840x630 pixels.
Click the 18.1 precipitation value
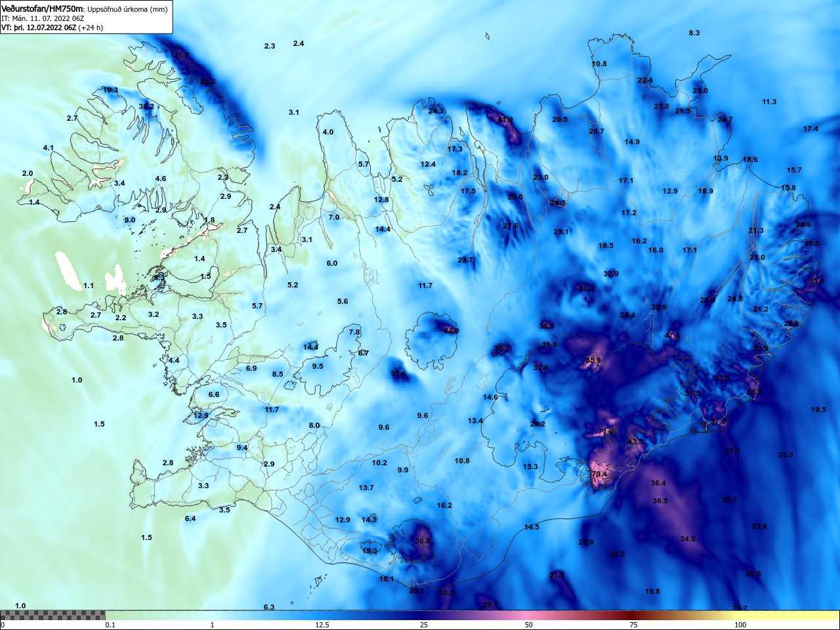pyautogui.click(x=387, y=579)
